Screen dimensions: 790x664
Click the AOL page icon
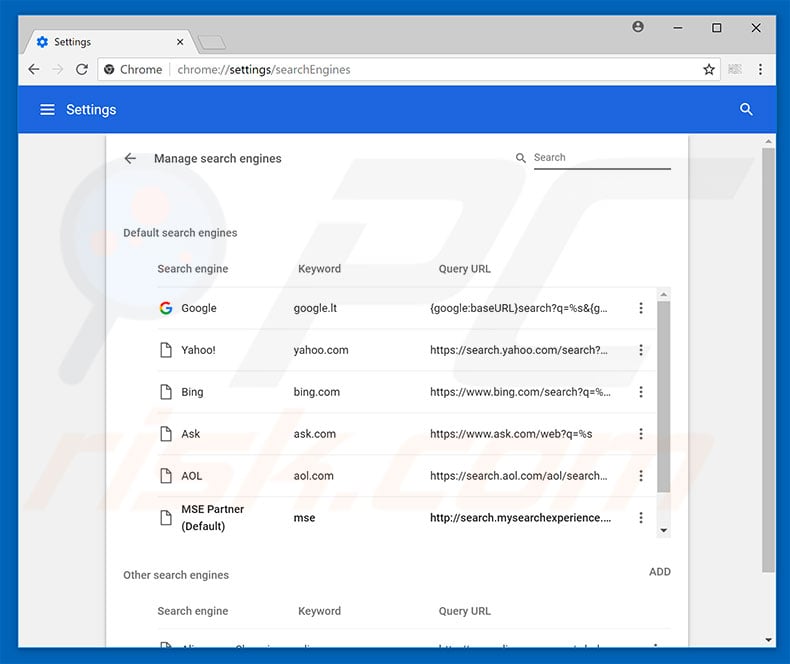tap(166, 475)
